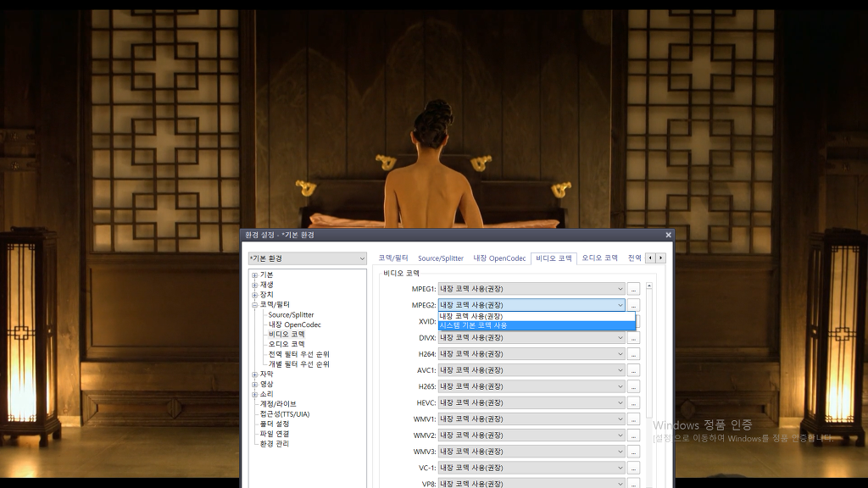This screenshot has height=488, width=868.
Task: Switch to the 오디오 코덱 tab
Action: [x=599, y=258]
